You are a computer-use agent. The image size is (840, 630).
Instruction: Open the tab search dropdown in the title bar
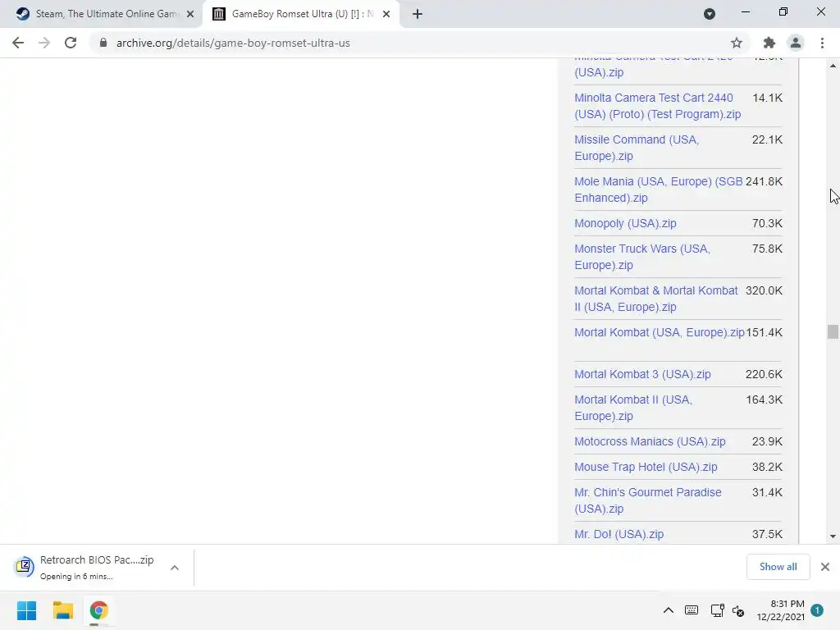(710, 14)
